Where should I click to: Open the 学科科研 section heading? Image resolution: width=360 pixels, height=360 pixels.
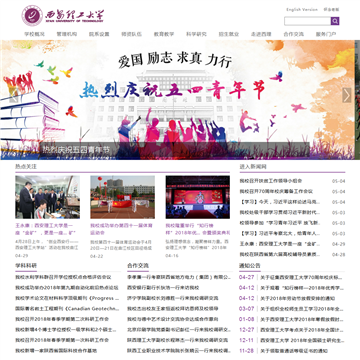point(26,266)
